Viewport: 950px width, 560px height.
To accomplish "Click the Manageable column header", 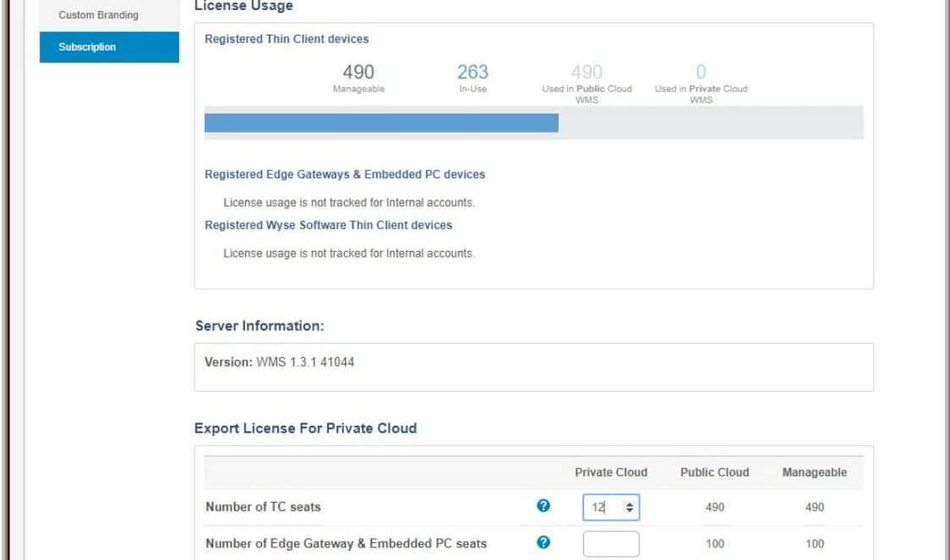I will tap(814, 472).
